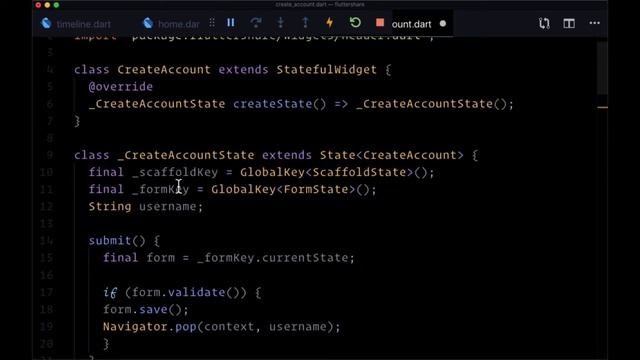Screen dimensions: 640x360
Task: Click the dart file icon on home.dart tab
Action: [x=148, y=23]
